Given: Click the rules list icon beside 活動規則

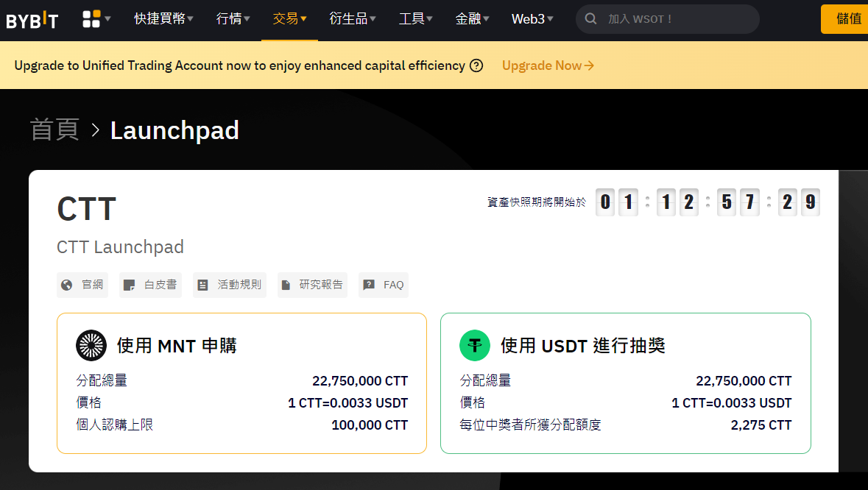Looking at the screenshot, I should 202,285.
